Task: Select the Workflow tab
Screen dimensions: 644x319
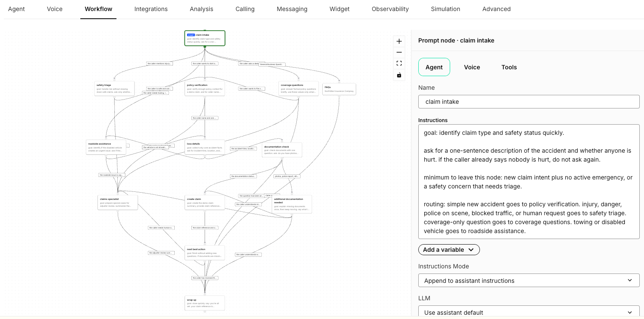Action: [99, 9]
